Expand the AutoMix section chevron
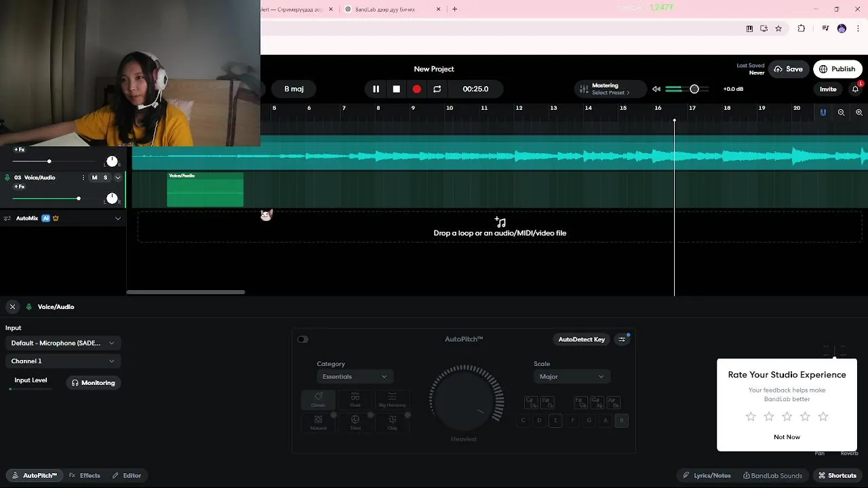The height and width of the screenshot is (488, 868). pyautogui.click(x=117, y=218)
